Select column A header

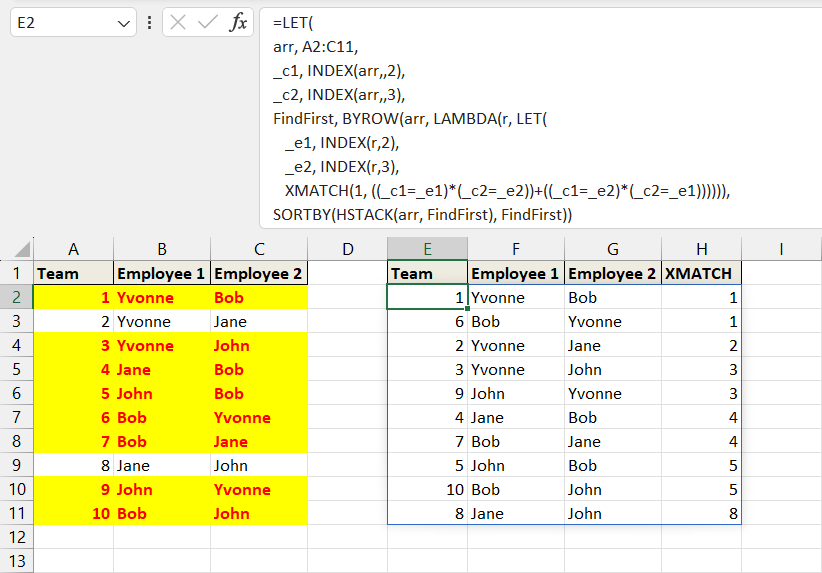click(73, 249)
